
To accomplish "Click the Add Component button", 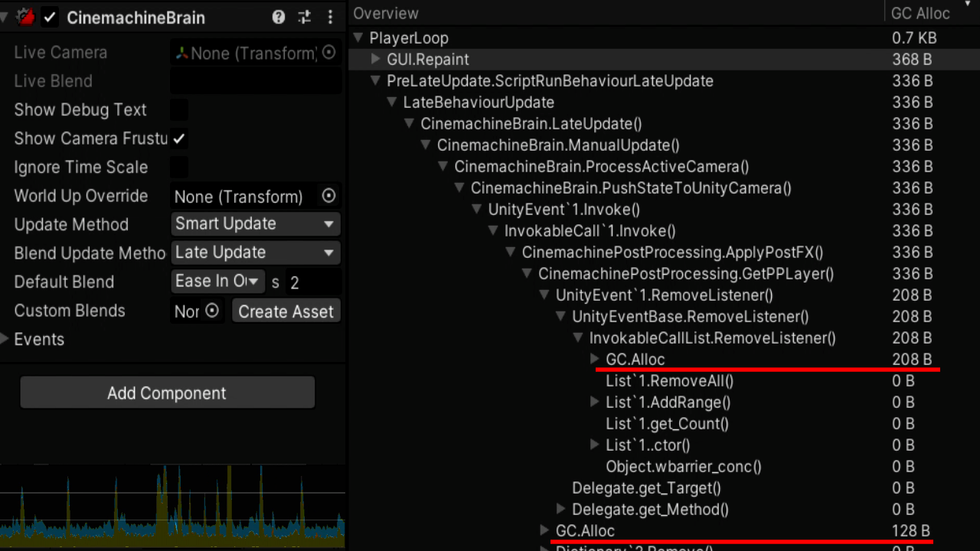I will (x=167, y=393).
